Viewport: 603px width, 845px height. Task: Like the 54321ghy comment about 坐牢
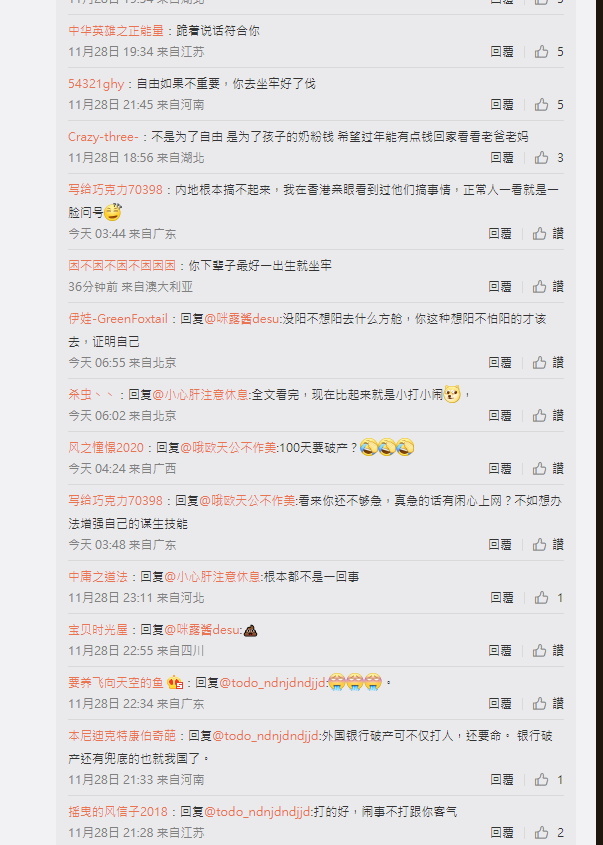pyautogui.click(x=541, y=105)
